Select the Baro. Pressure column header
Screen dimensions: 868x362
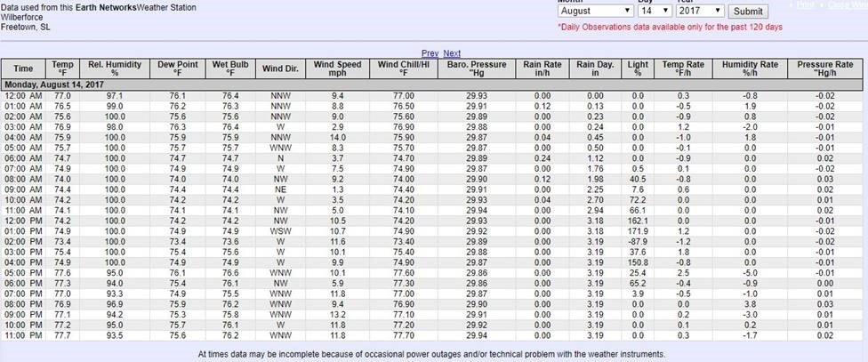coord(477,68)
